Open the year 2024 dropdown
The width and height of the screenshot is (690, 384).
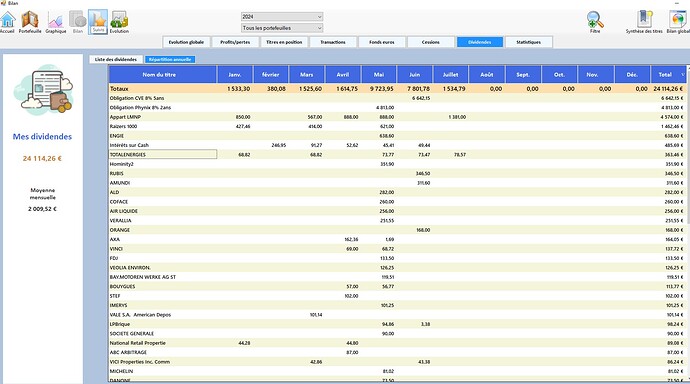282,17
